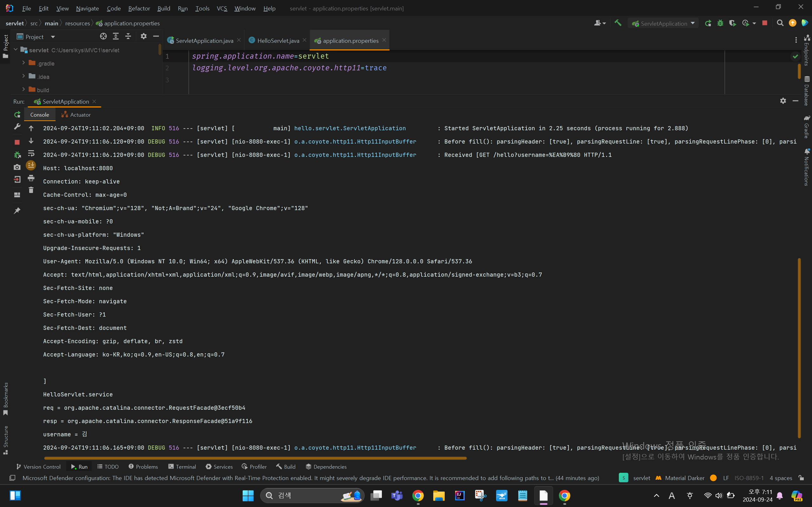812x507 pixels.
Task: Open the Project view dropdown
Action: point(53,37)
